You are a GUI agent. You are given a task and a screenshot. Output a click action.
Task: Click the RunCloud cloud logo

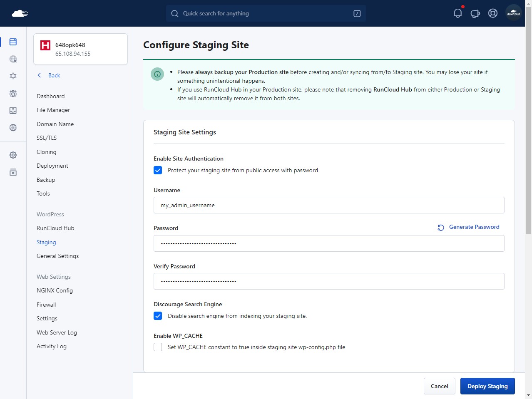coord(20,13)
